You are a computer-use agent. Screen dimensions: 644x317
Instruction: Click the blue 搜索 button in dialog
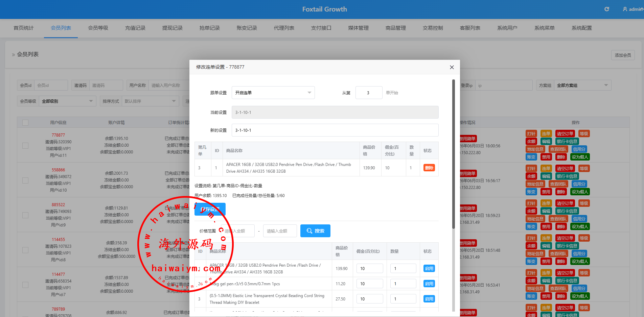pos(315,231)
